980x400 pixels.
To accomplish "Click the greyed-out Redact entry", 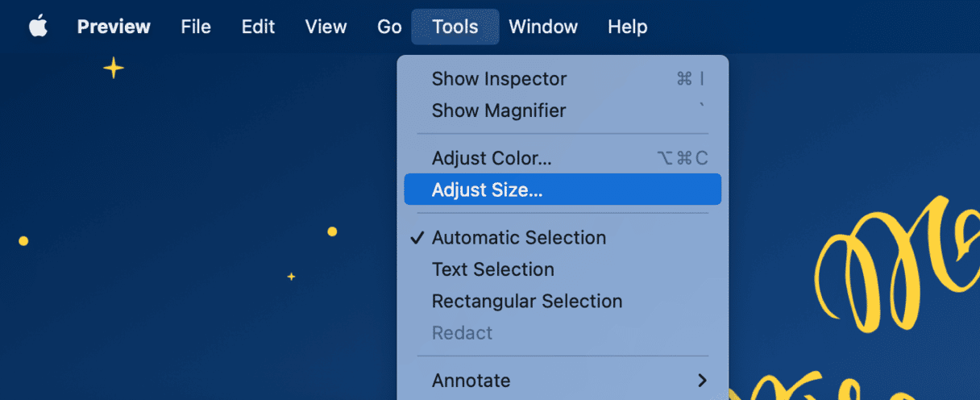I will click(x=563, y=332).
